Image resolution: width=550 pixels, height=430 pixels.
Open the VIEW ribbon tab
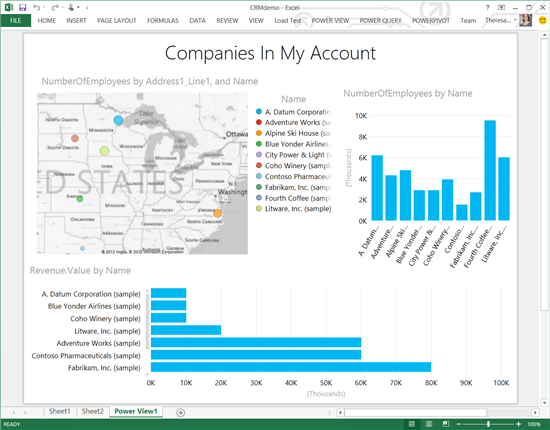tap(256, 21)
